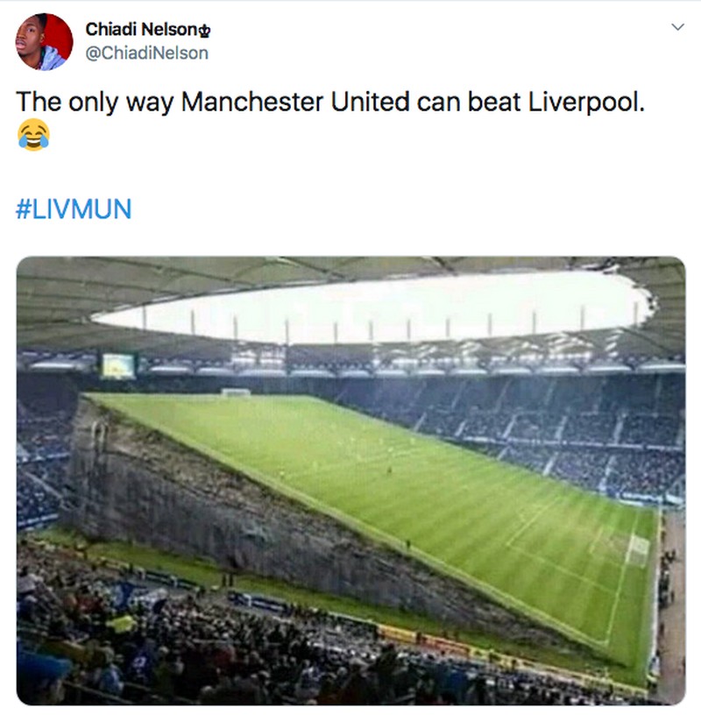Image resolution: width=701 pixels, height=728 pixels.
Task: Click the open roof sky area
Action: 372,307
